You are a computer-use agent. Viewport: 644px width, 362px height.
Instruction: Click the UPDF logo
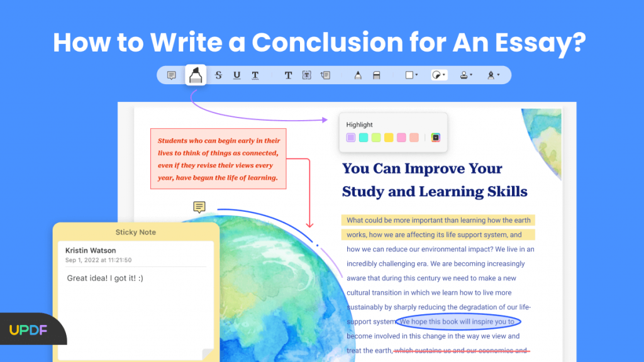[x=28, y=329]
